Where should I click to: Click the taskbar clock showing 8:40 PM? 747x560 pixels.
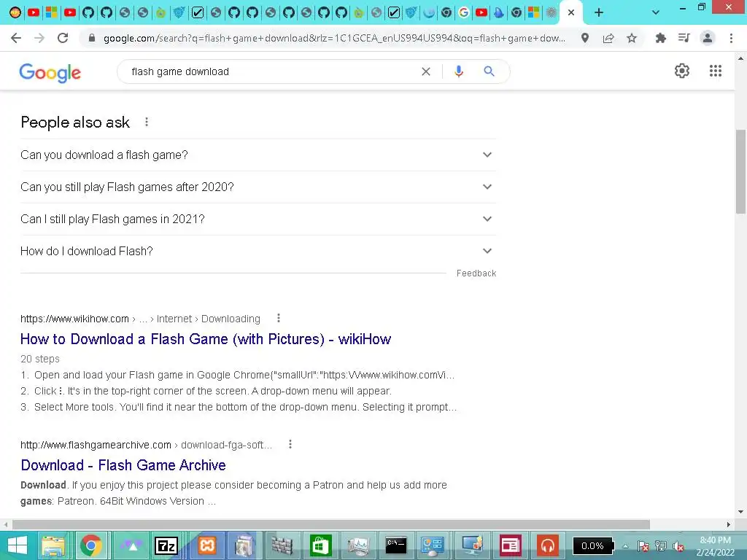point(715,546)
